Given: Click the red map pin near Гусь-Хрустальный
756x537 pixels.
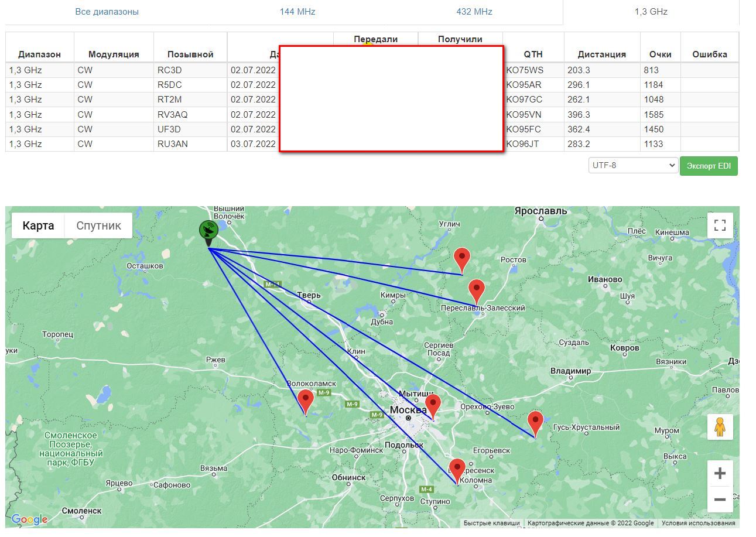Looking at the screenshot, I should click(535, 422).
